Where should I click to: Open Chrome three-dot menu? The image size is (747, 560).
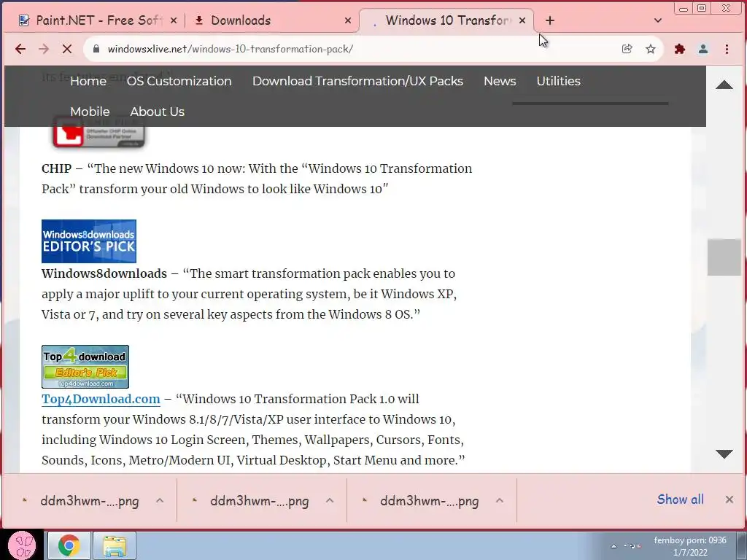(727, 49)
